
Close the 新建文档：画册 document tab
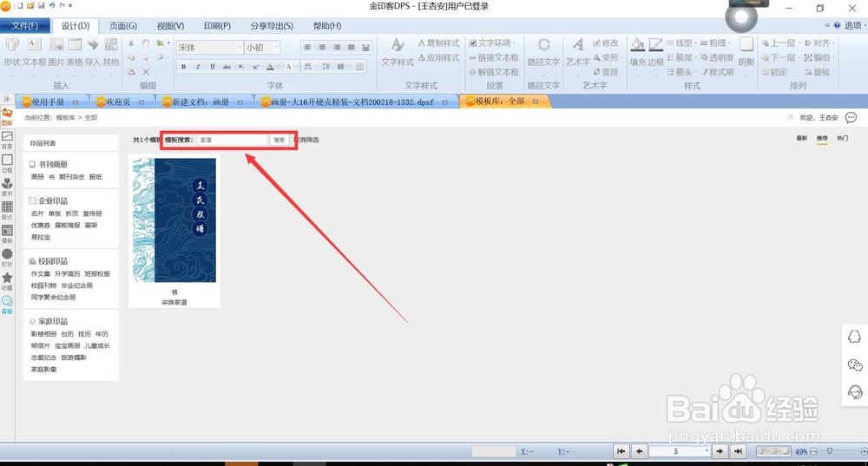pyautogui.click(x=240, y=102)
